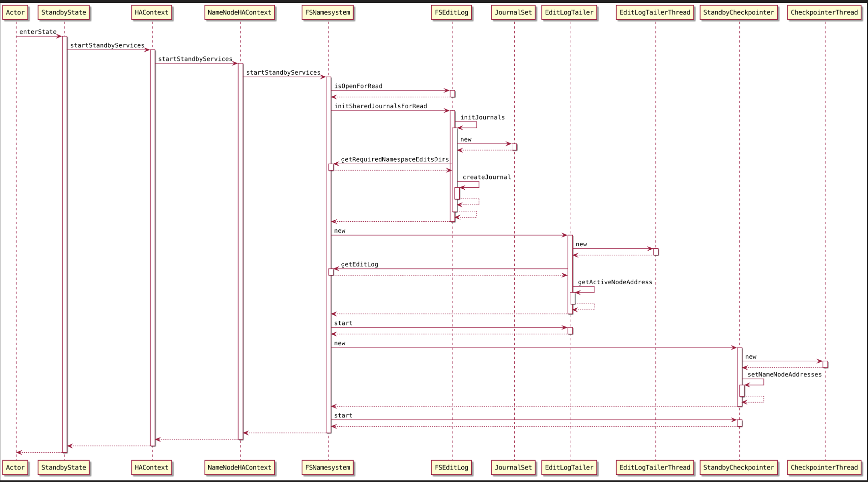Click the EditLogTailerThread box in the top row
Viewport: 868px width, 482px height.
click(655, 12)
